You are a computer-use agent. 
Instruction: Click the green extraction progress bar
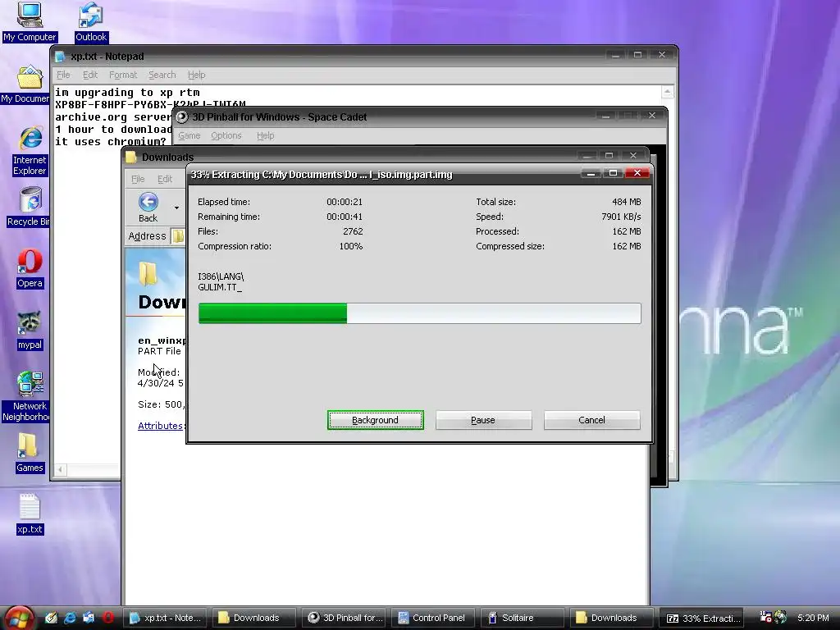(x=419, y=313)
